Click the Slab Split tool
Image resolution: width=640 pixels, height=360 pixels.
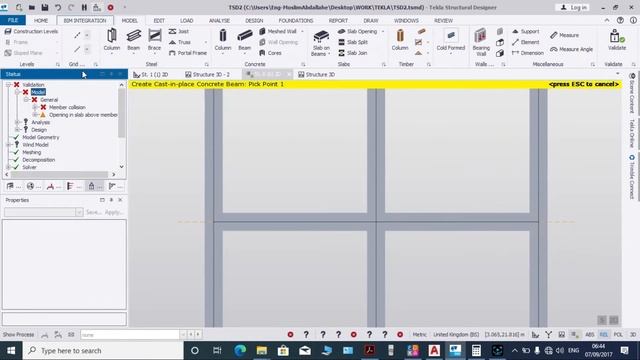(x=353, y=42)
